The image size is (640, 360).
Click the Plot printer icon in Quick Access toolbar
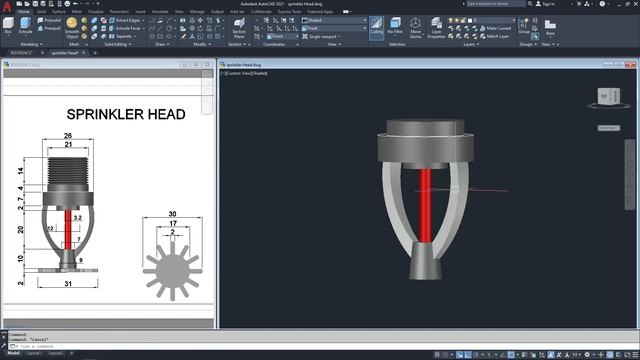67,4
